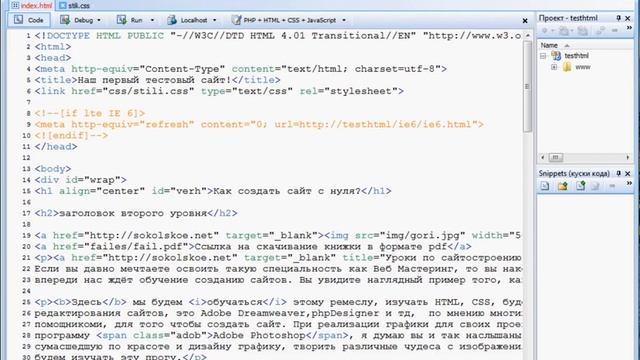Viewport: 640px width, 360px height.
Task: Pin the Project testhtml panel
Action: [x=618, y=18]
